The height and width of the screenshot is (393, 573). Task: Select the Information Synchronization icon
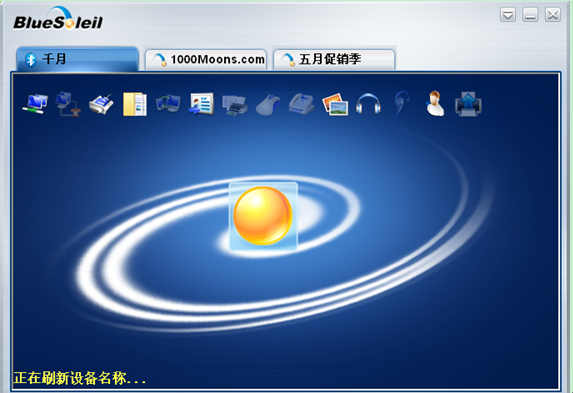(168, 103)
